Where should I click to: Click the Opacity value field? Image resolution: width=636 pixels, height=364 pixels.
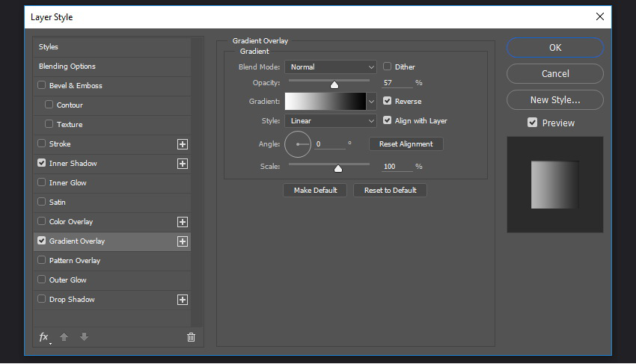point(397,83)
